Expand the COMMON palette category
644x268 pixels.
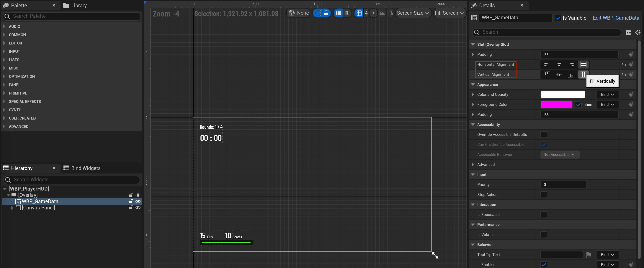click(4, 35)
